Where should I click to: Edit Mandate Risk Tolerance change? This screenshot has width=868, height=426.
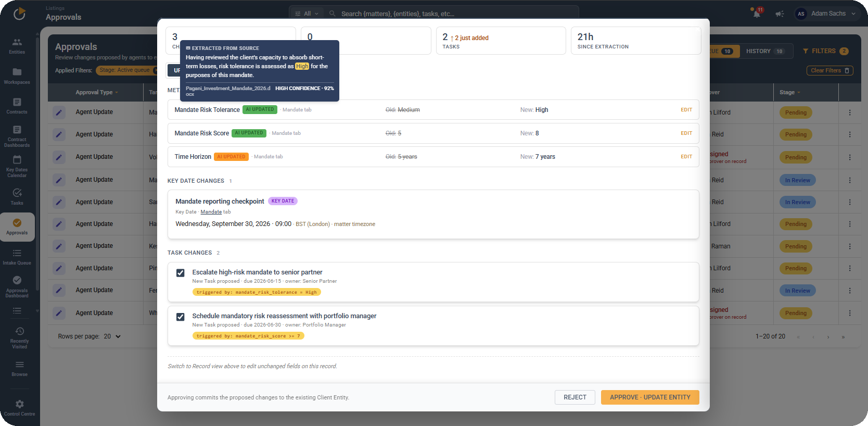(x=686, y=110)
